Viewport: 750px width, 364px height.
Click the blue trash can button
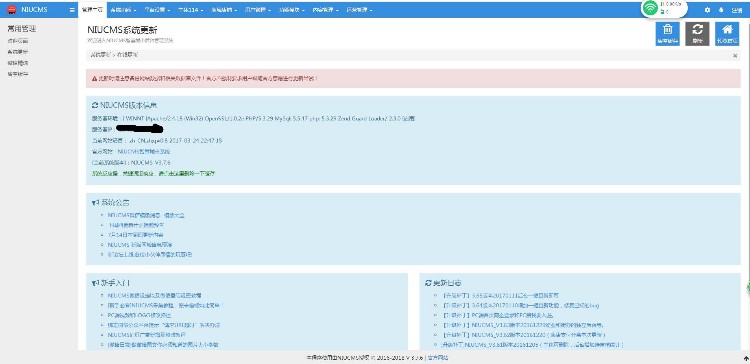pos(667,34)
